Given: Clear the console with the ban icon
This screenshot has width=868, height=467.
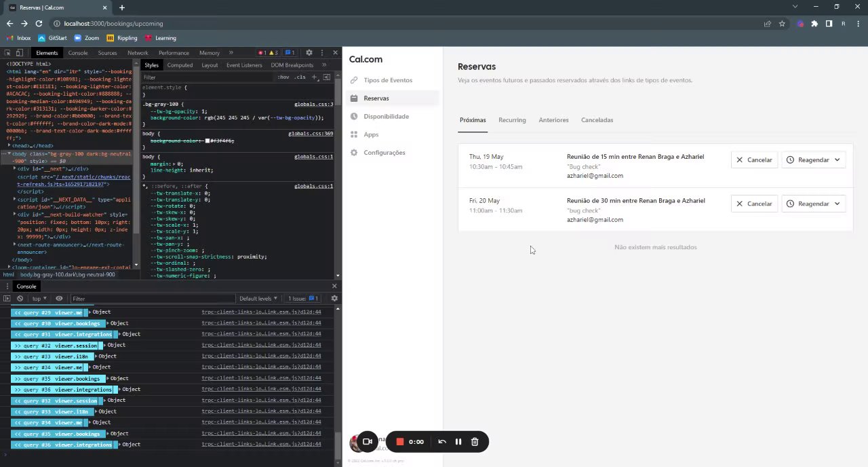Looking at the screenshot, I should (x=20, y=298).
